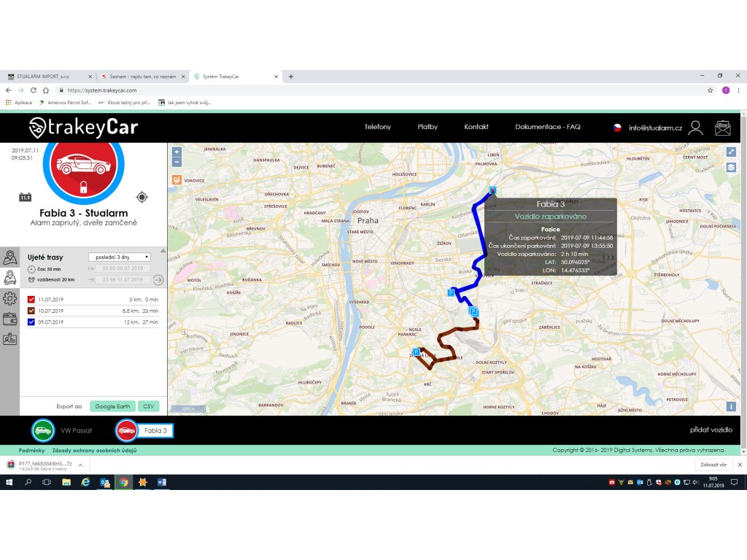The image size is (747, 560).
Task: Zoom in on the map
Action: click(x=177, y=152)
